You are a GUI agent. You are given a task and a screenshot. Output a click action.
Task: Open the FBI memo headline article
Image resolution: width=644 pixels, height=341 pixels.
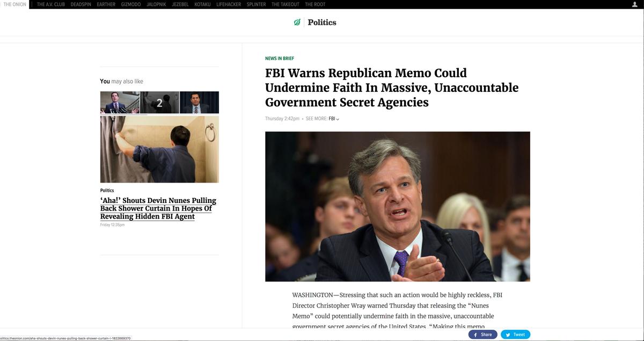point(391,87)
